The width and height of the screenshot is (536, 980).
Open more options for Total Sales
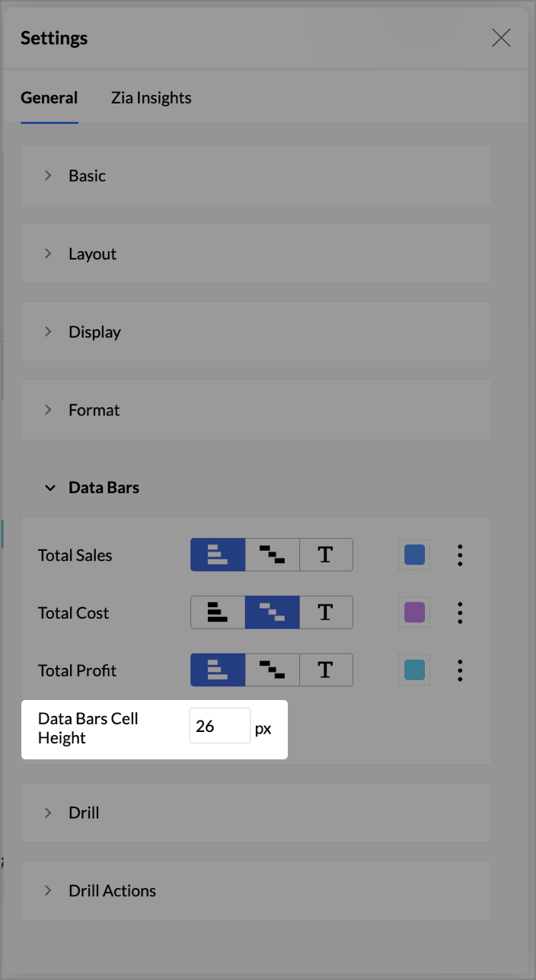pyautogui.click(x=460, y=555)
